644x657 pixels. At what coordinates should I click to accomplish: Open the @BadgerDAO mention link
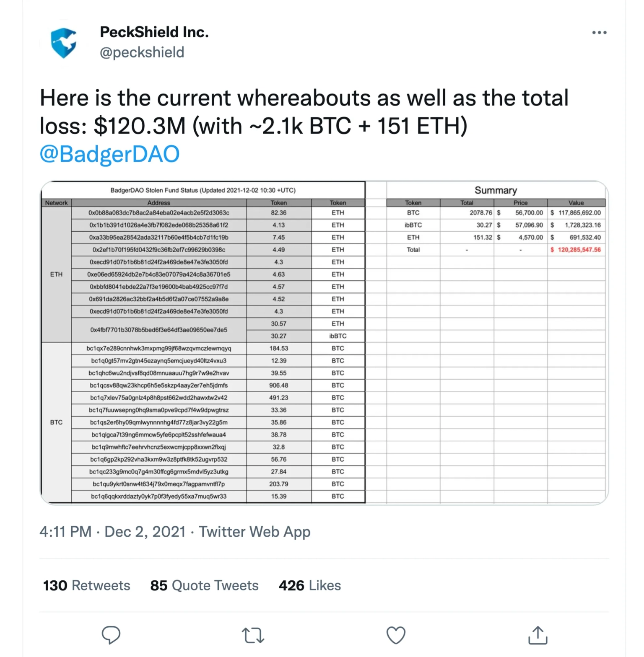[109, 154]
